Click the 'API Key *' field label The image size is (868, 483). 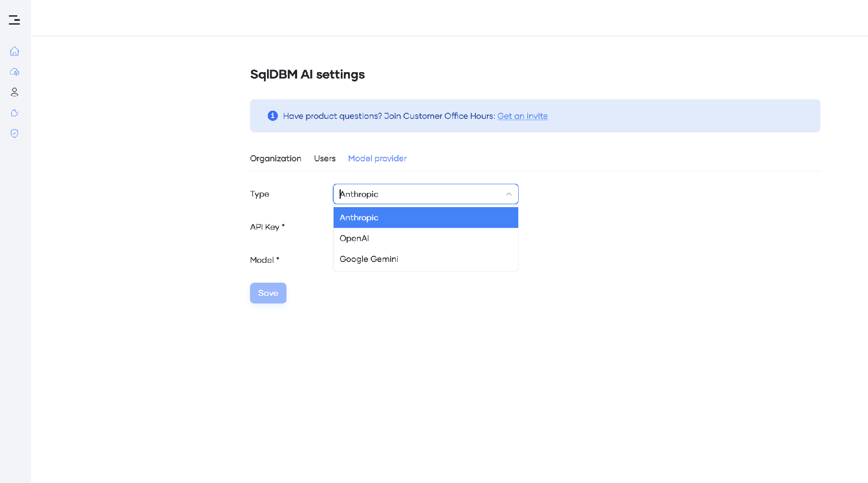click(267, 227)
